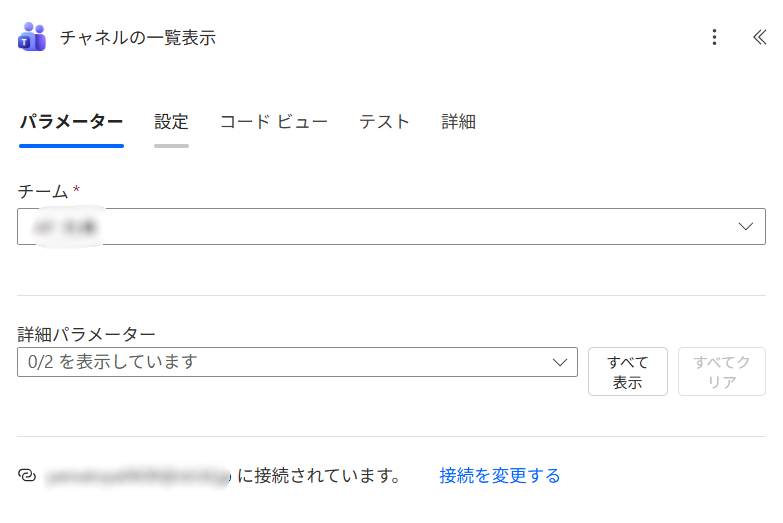The width and height of the screenshot is (783, 523).
Task: Click the blurred connected account text
Action: pyautogui.click(x=138, y=476)
